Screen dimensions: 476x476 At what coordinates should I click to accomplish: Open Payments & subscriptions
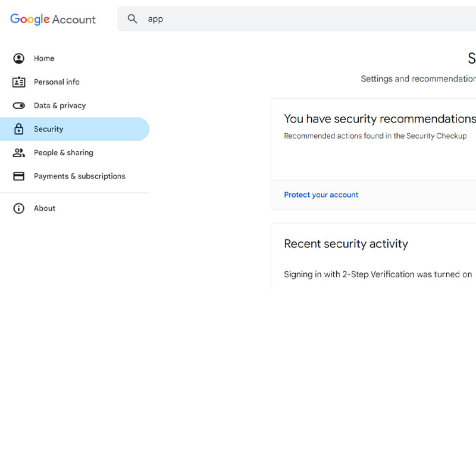coord(80,176)
